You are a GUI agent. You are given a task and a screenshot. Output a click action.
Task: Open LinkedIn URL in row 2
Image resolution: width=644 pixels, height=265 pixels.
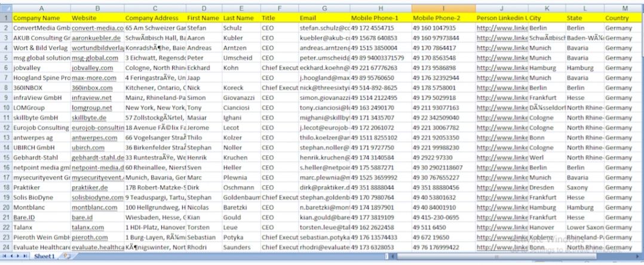[x=502, y=28]
